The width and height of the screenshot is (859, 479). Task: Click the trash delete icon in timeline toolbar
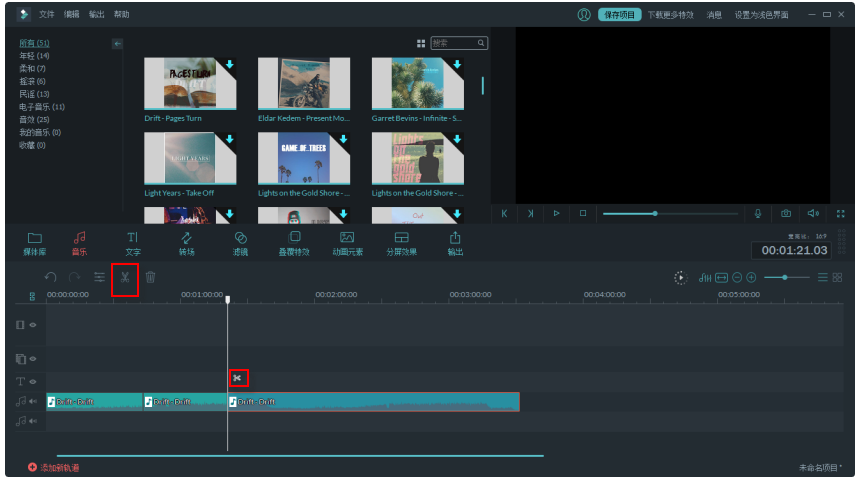click(x=150, y=278)
